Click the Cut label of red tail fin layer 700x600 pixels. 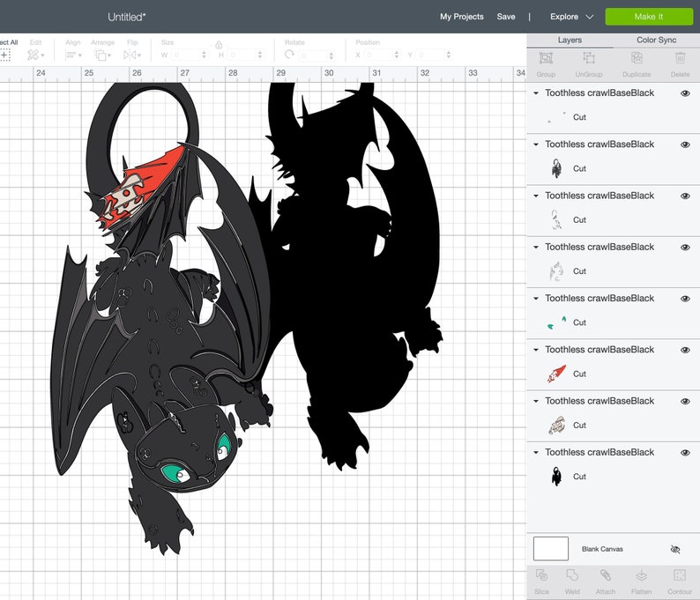tap(579, 374)
